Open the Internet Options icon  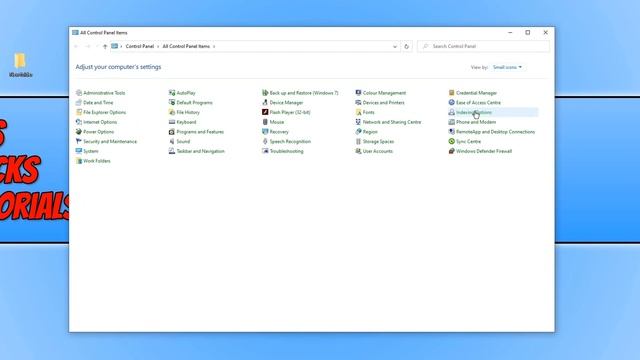coord(79,122)
